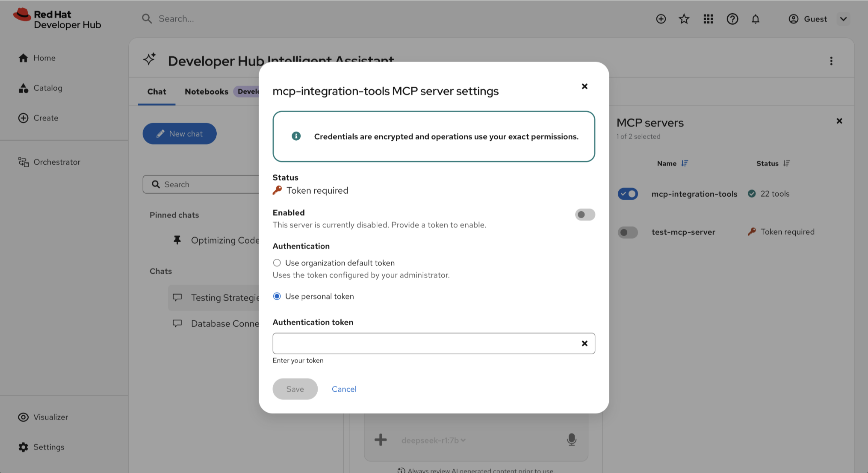Open the Catalog sidebar item

(41, 88)
